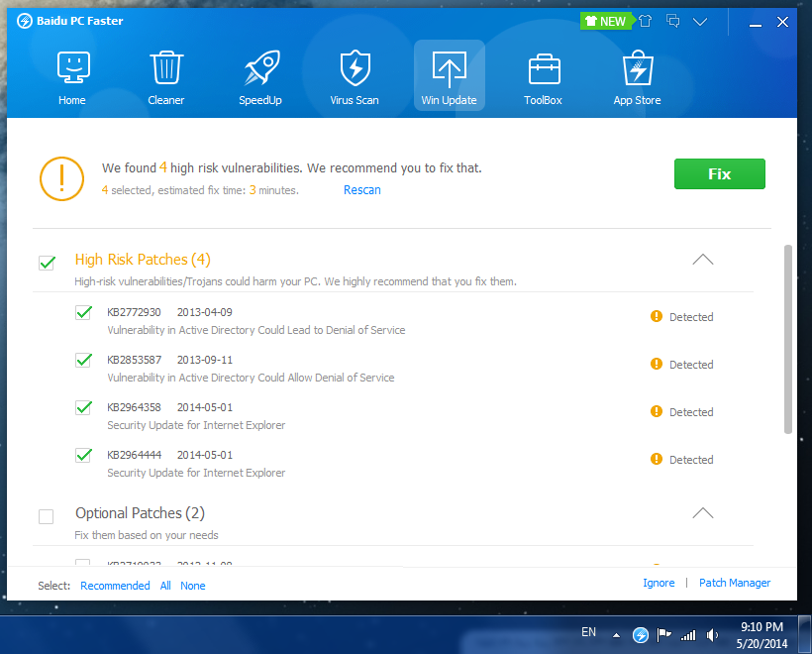Open the Home section

[72, 77]
